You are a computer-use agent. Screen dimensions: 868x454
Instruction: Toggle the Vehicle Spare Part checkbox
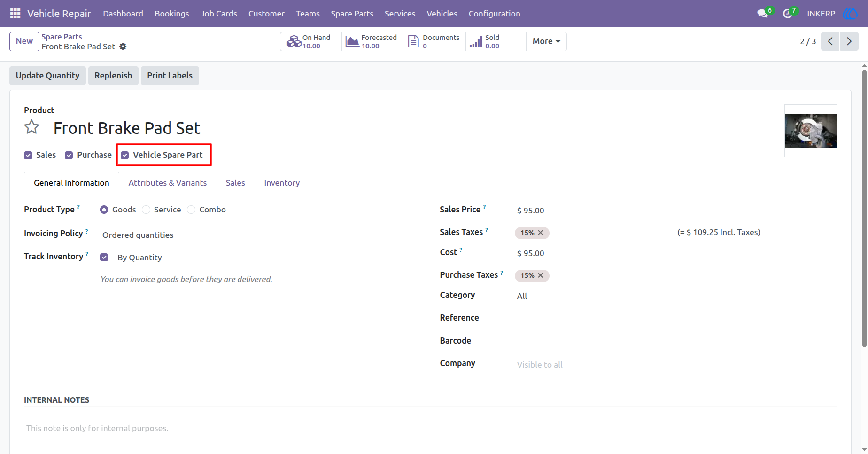(125, 155)
